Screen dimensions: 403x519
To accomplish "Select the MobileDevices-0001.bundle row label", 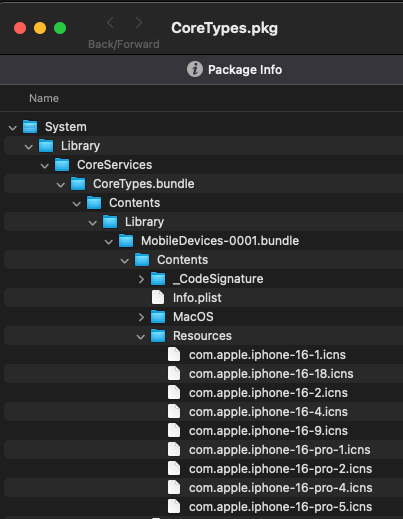I will click(x=220, y=241).
